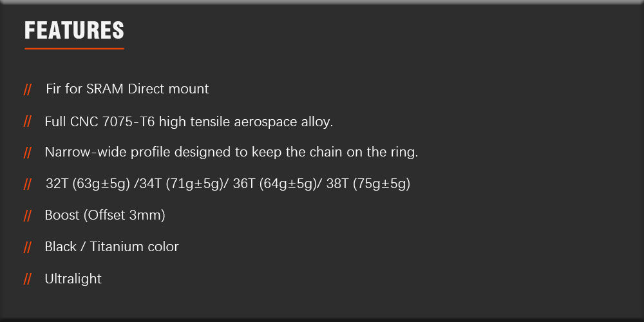Click the slash bullet beside Boost (Offset 3mm)
The height and width of the screenshot is (322, 644).
coord(28,216)
